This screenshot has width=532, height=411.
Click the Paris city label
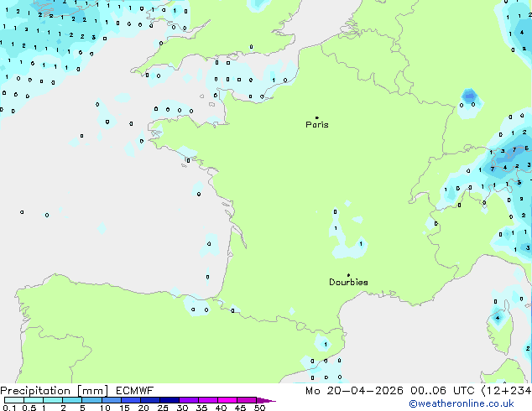click(x=317, y=125)
